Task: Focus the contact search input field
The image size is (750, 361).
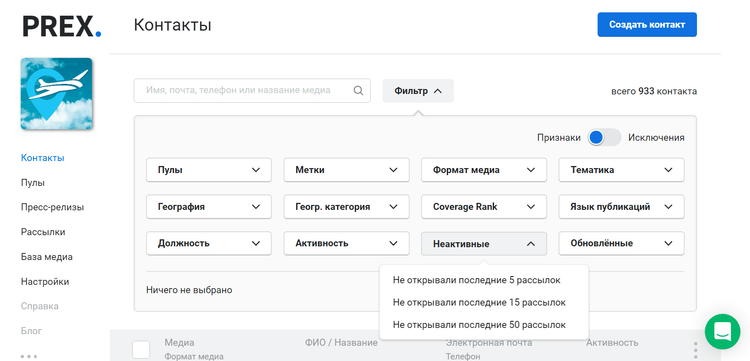Action: point(252,90)
